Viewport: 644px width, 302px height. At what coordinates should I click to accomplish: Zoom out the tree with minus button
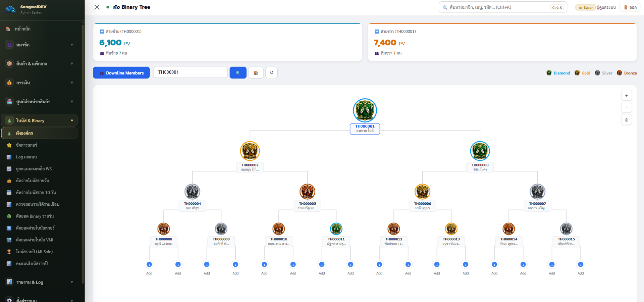[x=626, y=108]
